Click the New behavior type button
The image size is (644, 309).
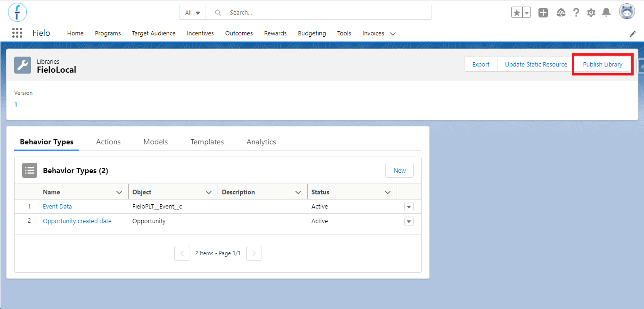pyautogui.click(x=399, y=171)
